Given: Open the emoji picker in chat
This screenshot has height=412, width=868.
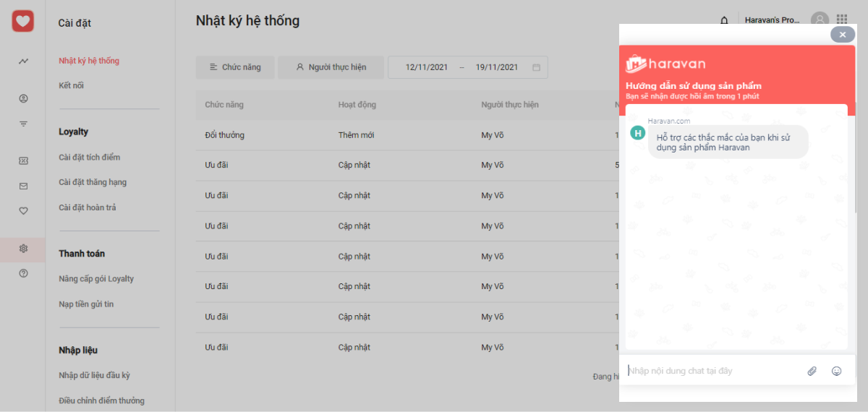Looking at the screenshot, I should [x=837, y=371].
